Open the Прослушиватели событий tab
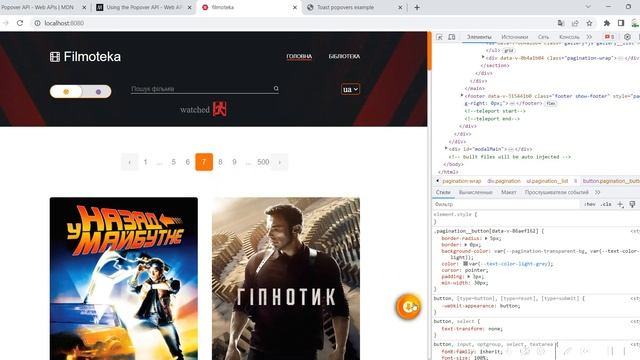The image size is (640, 360). (x=557, y=192)
